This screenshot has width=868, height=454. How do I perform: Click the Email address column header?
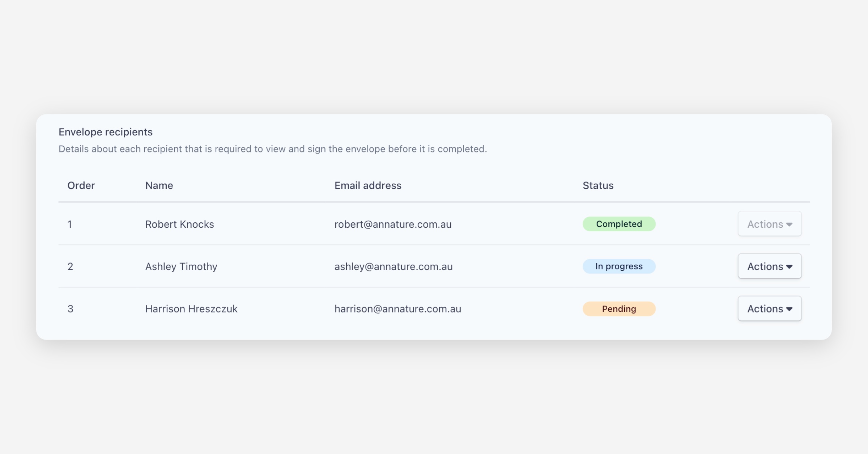pyautogui.click(x=368, y=186)
